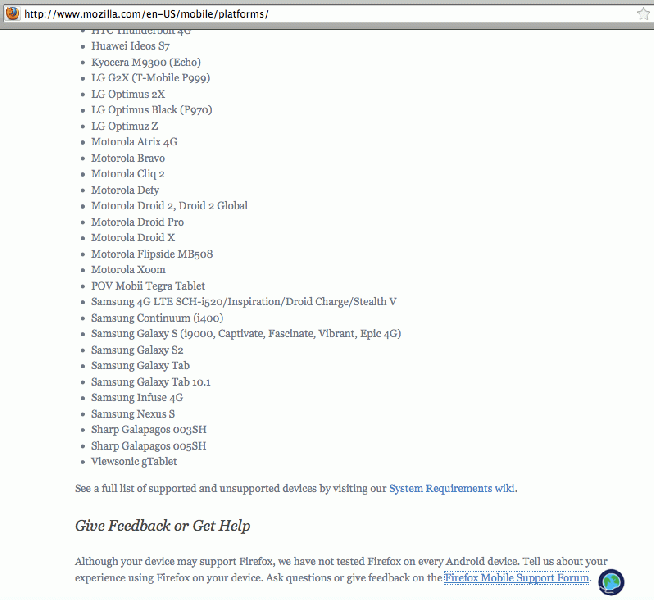The height and width of the screenshot is (600, 654).
Task: Click the URL address field
Action: coord(327,14)
